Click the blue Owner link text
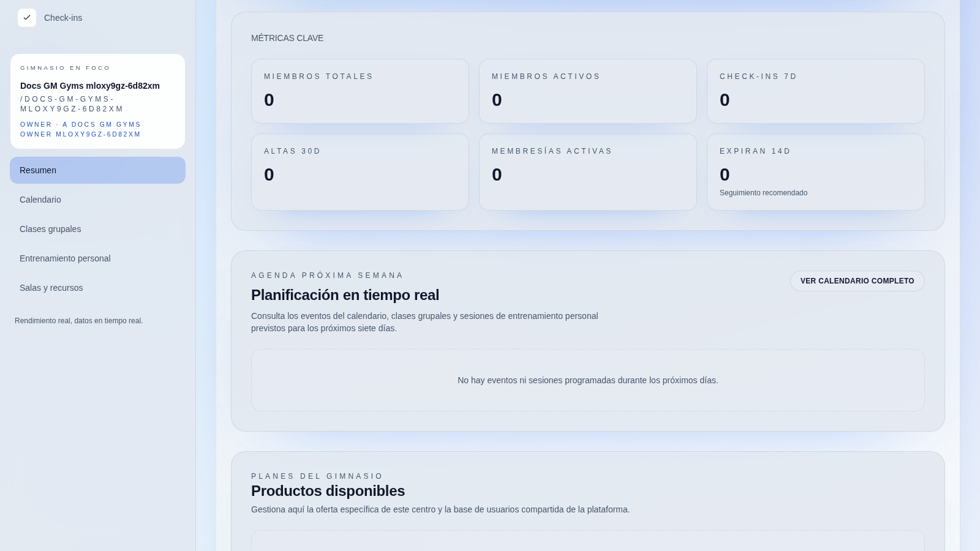The image size is (980, 551). tap(80, 129)
